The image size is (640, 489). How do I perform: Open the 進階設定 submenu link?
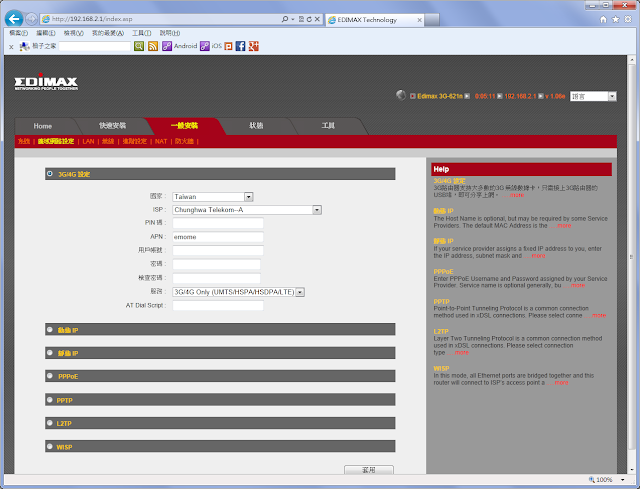pyautogui.click(x=134, y=141)
